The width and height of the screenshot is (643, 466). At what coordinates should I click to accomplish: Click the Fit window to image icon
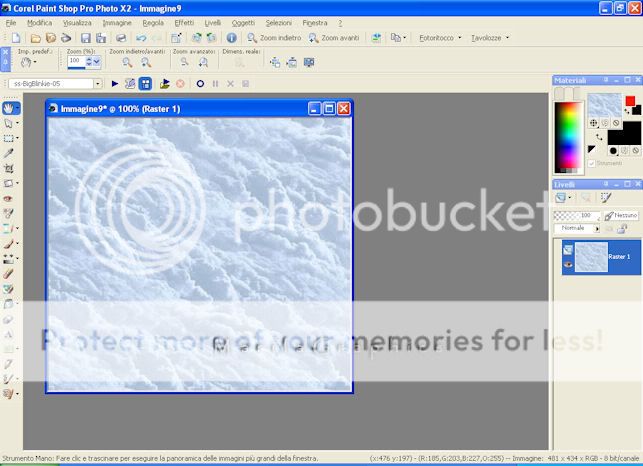click(x=275, y=62)
